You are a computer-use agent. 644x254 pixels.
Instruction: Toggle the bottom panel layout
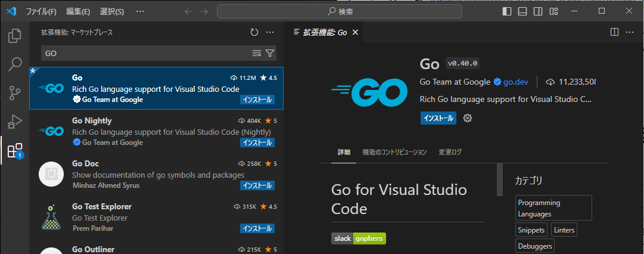(522, 11)
